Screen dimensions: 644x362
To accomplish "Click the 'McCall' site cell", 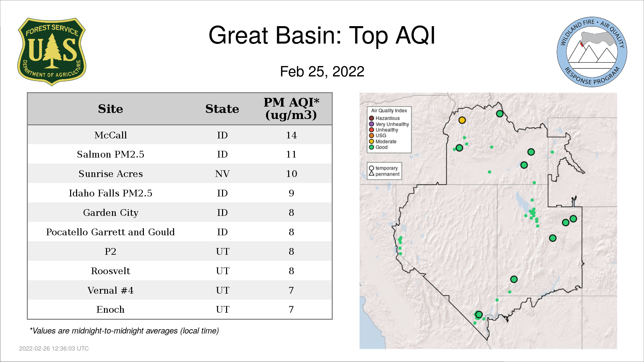I will pos(110,135).
